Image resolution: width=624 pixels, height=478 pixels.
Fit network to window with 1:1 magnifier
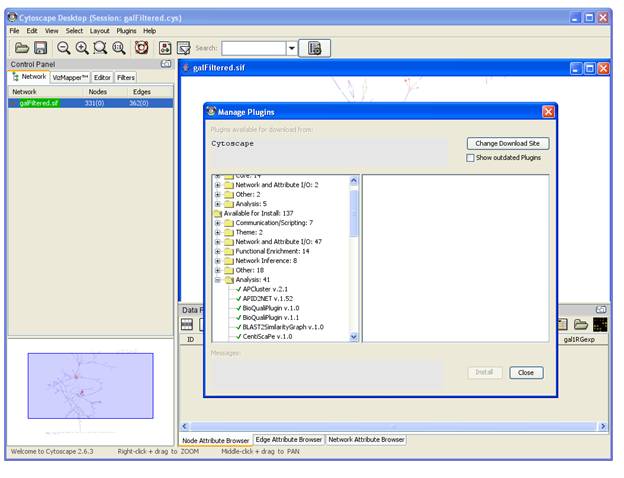pos(119,48)
